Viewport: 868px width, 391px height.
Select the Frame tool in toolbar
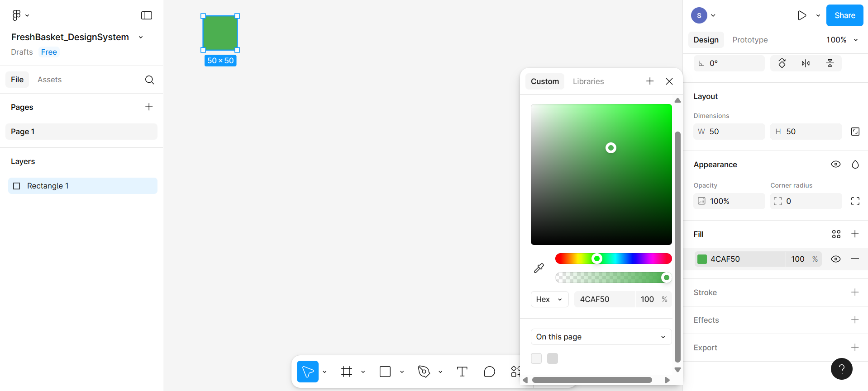[x=347, y=372]
